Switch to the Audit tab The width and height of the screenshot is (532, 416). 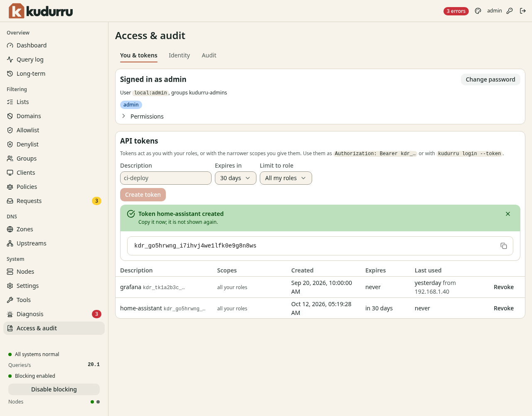(209, 55)
